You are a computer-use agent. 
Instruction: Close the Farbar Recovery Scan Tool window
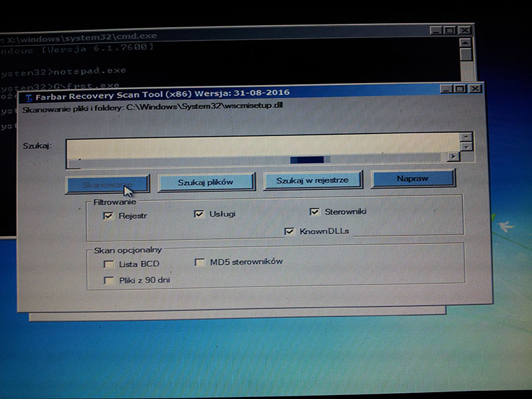475,88
